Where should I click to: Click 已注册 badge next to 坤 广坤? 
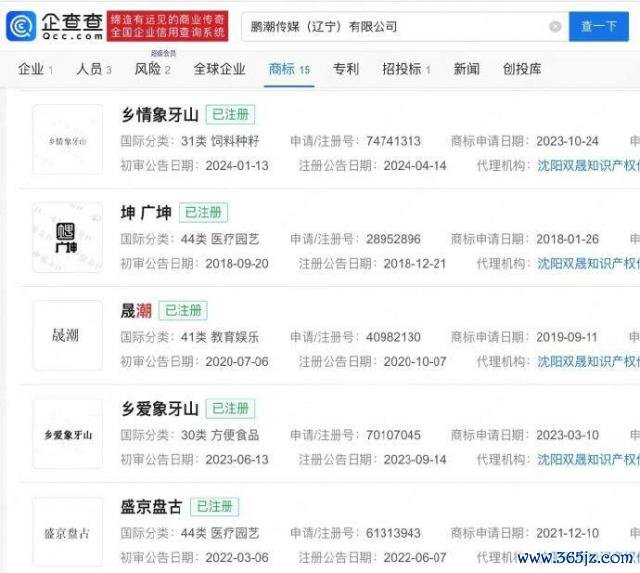point(204,213)
